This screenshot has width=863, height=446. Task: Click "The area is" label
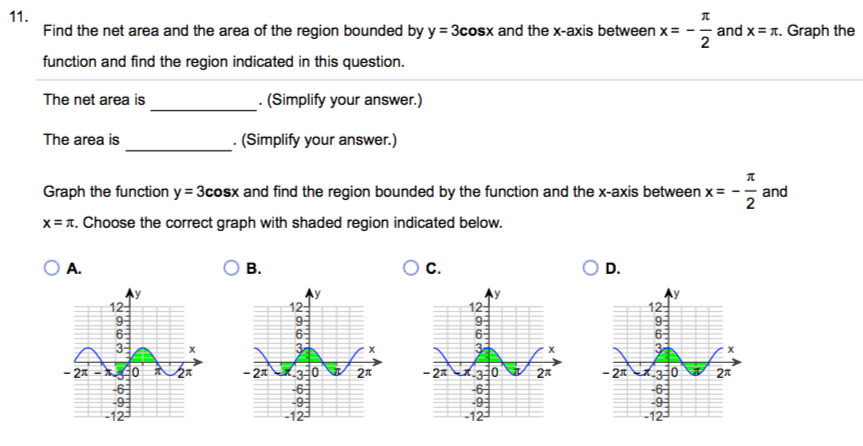point(81,140)
